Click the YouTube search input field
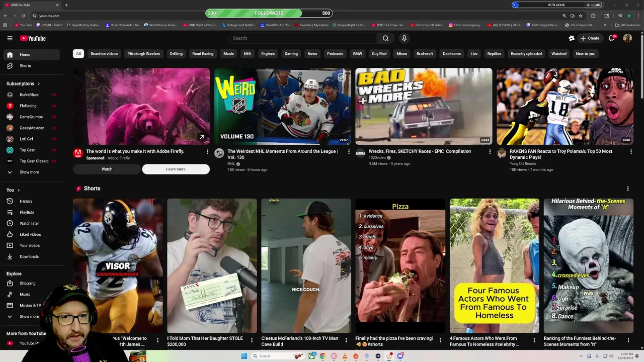 tap(303, 38)
